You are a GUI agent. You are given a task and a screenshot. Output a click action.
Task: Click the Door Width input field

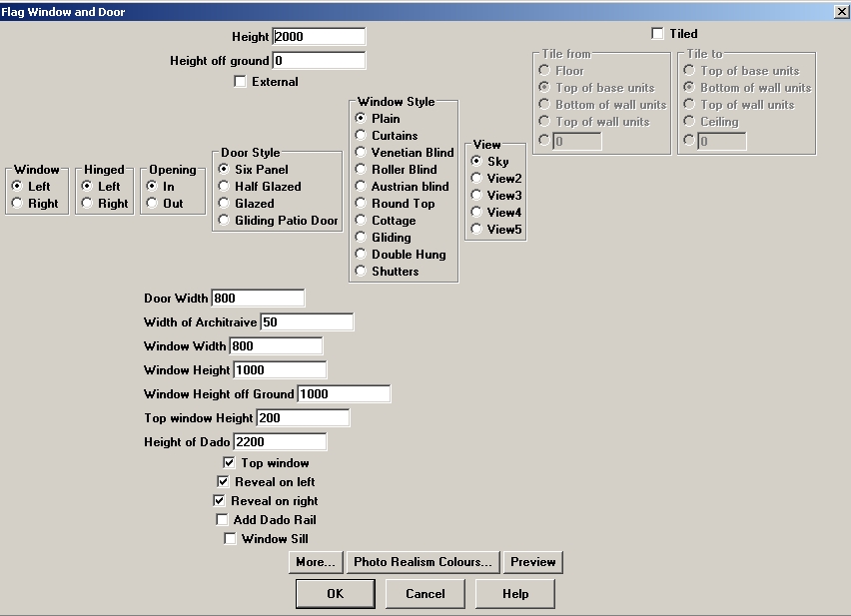[x=258, y=299]
